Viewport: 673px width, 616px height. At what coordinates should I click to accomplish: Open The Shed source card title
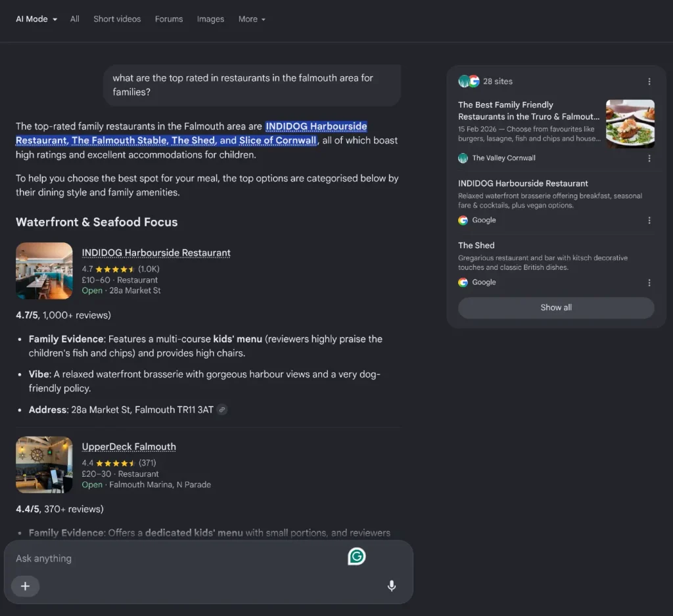point(476,246)
